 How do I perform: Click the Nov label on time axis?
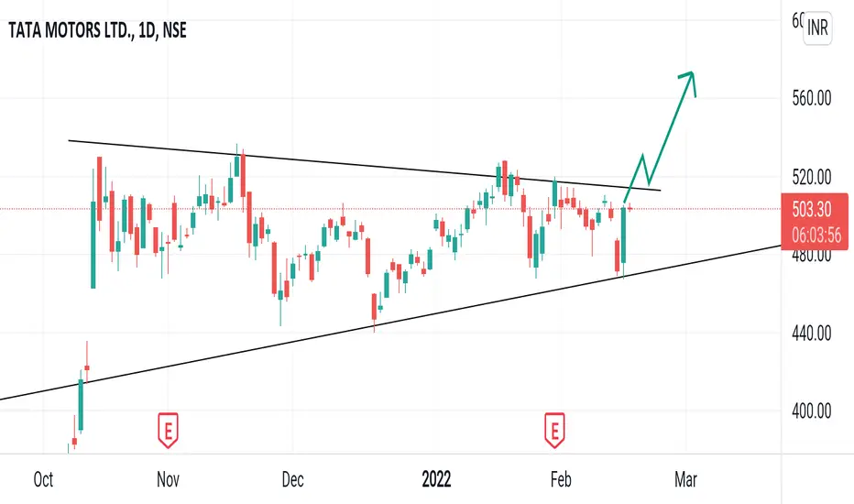point(168,479)
